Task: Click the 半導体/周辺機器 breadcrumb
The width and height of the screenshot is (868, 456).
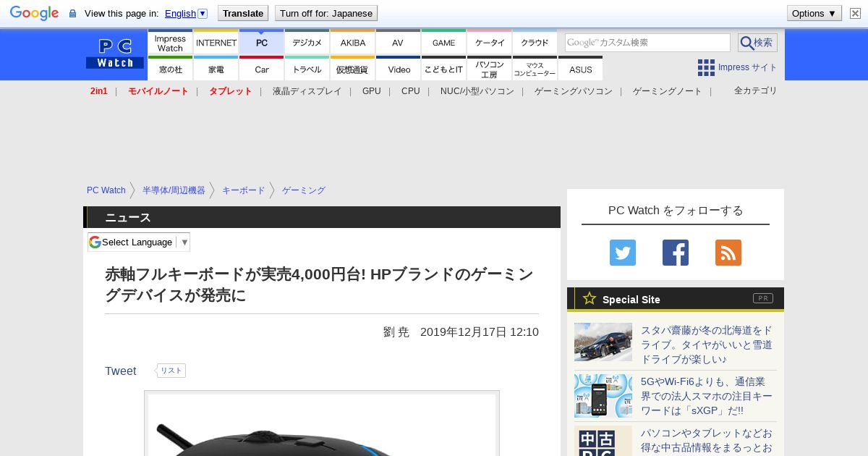Action: pos(174,190)
